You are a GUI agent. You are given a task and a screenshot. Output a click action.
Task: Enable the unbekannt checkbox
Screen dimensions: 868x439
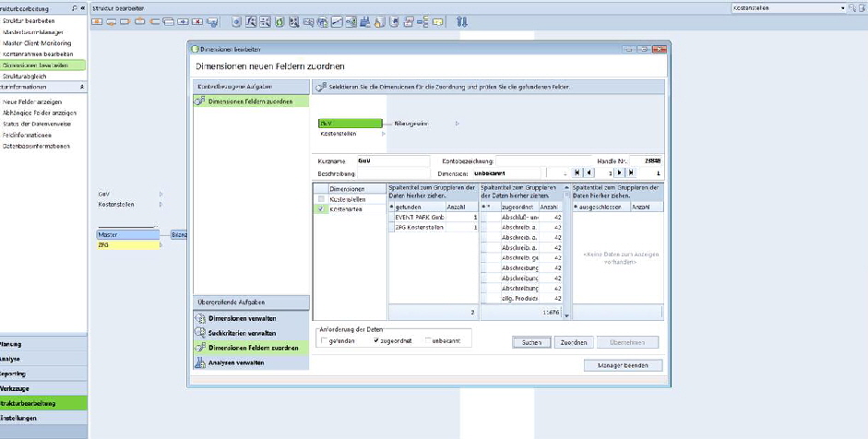428,341
